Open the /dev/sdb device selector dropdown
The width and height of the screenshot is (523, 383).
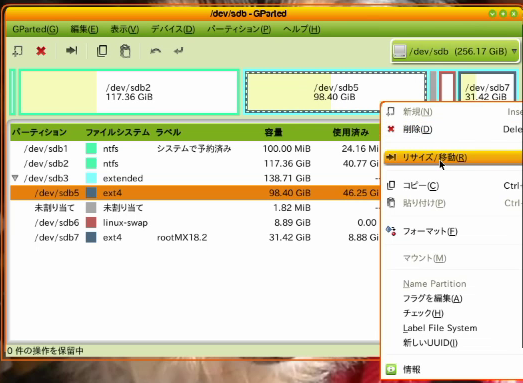click(455, 51)
